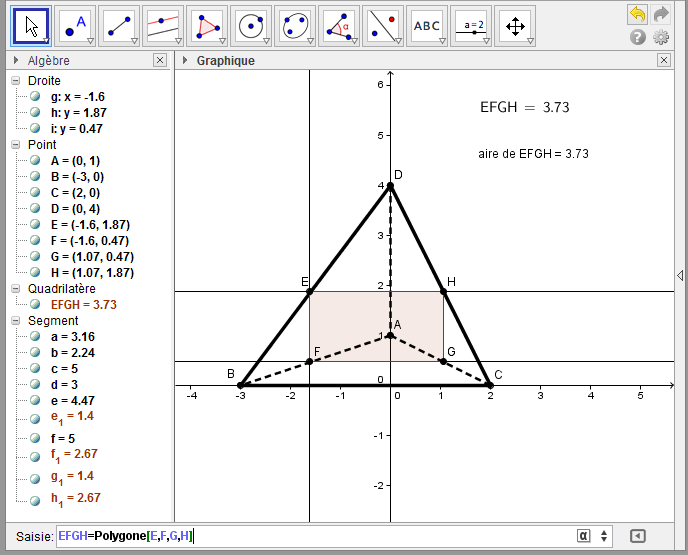The height and width of the screenshot is (555, 688).
Task: Toggle visibility of line h: y = 1.87
Action: (36, 113)
